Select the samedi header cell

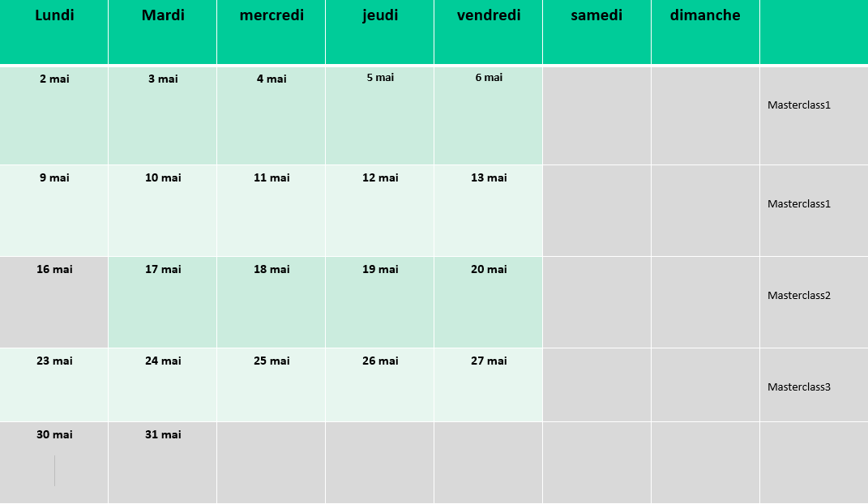[x=596, y=32]
